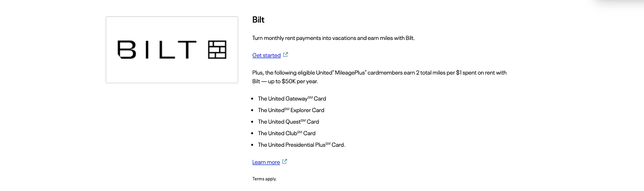Click the Bilt section heading

pyautogui.click(x=258, y=20)
